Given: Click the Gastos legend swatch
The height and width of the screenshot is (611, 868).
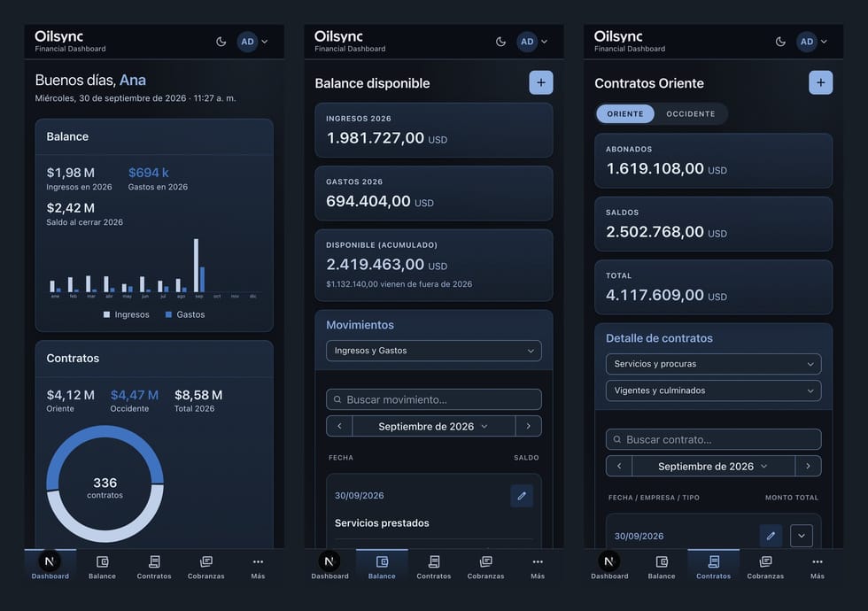Looking at the screenshot, I should point(168,314).
